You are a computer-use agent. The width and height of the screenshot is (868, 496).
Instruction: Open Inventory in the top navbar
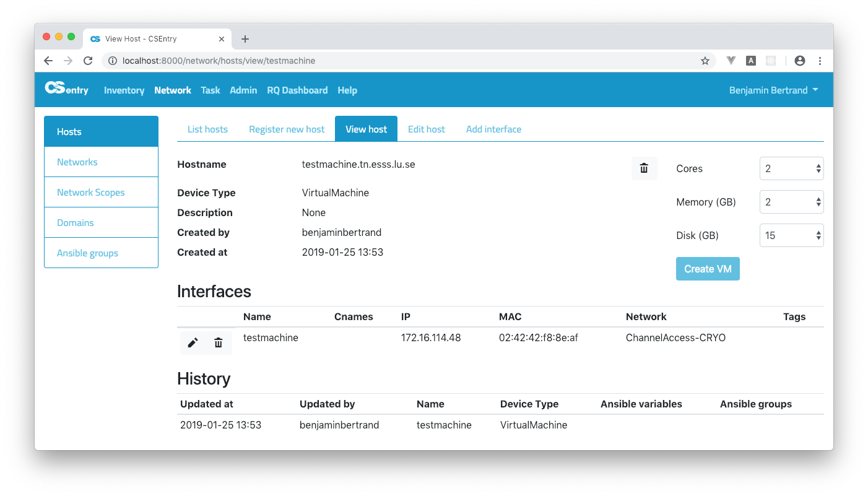(x=124, y=90)
